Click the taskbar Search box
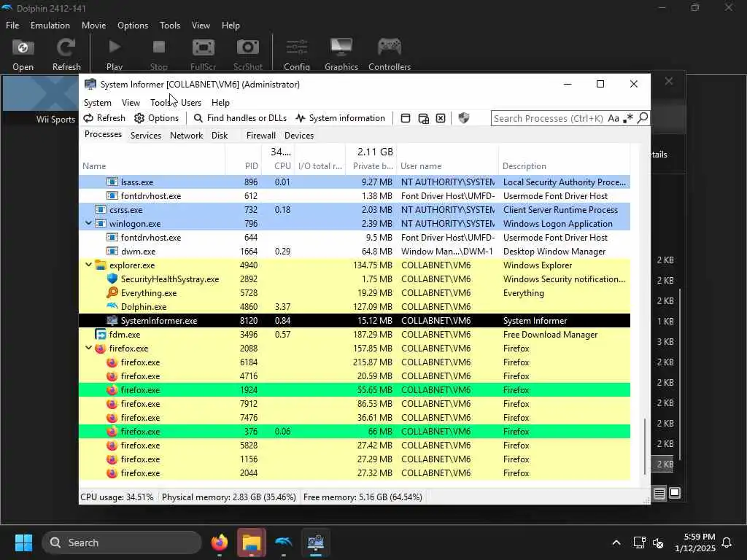 tap(122, 542)
